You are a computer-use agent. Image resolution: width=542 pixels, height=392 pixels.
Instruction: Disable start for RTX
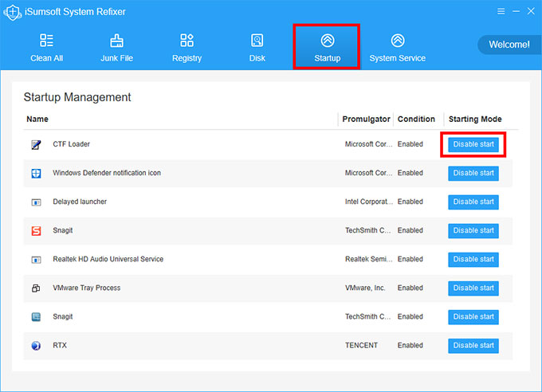tap(473, 345)
